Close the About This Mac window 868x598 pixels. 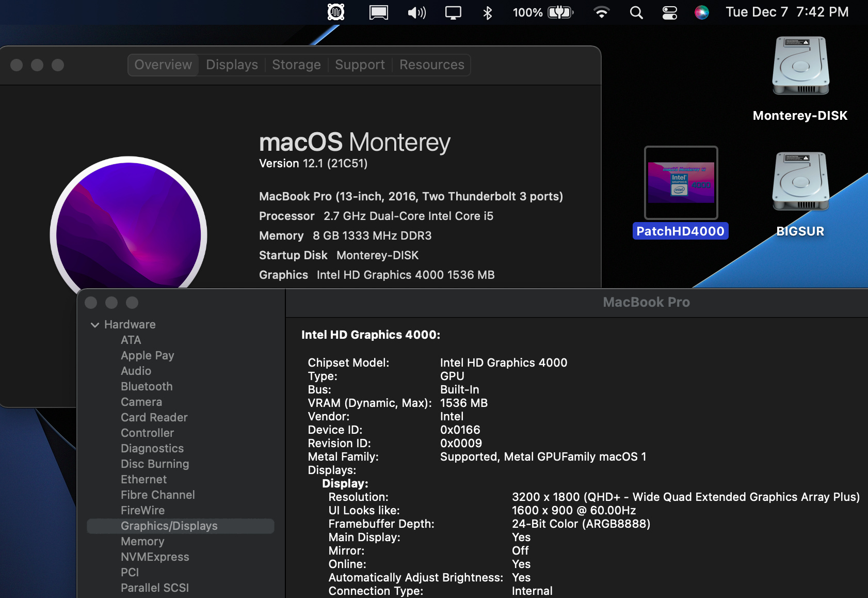pos(17,65)
